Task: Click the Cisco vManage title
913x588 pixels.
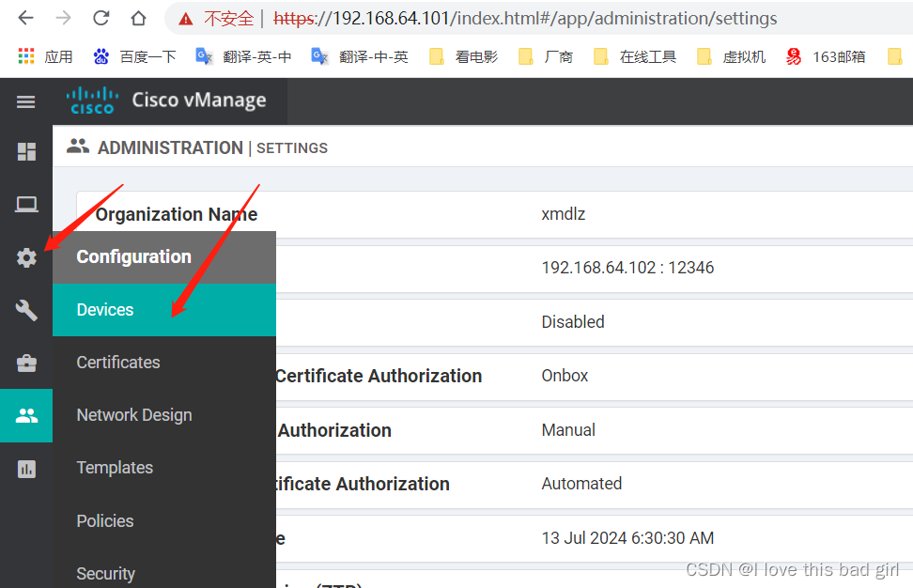Action: 199,101
